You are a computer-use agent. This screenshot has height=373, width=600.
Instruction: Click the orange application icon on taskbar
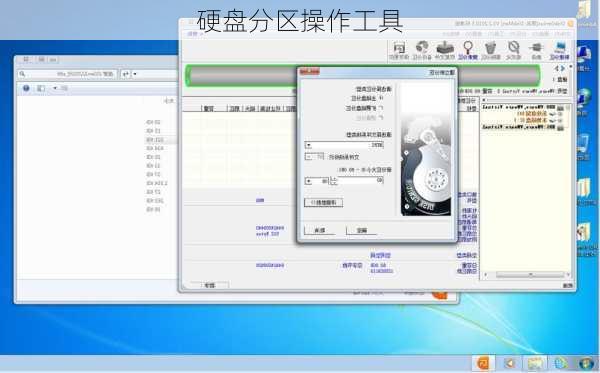click(x=483, y=363)
